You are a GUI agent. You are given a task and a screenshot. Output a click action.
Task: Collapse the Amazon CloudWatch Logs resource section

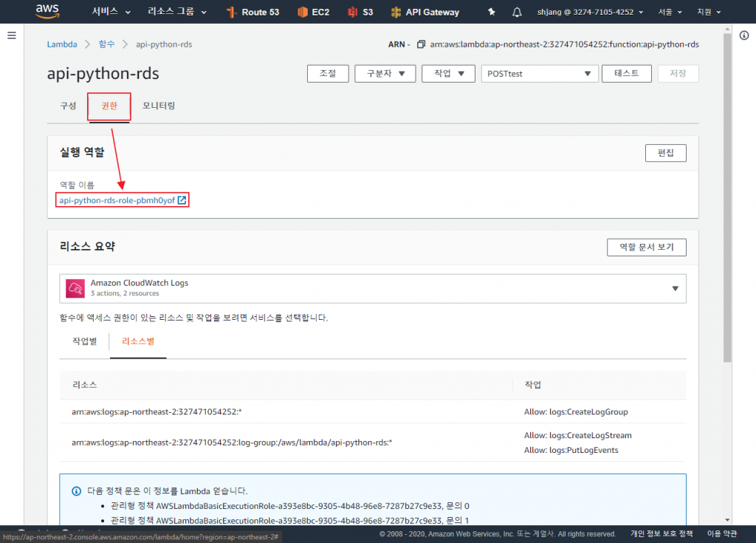coord(674,288)
